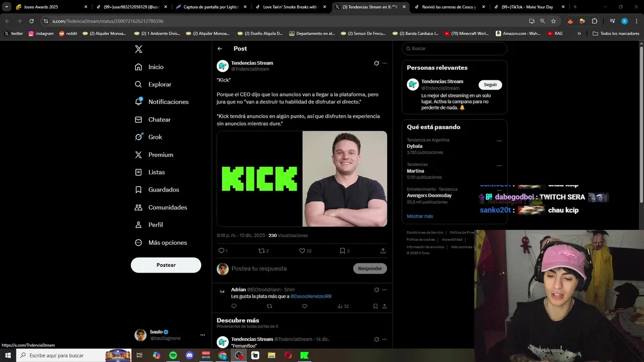
Task: Expand hidden bookmarks chevron
Action: click(x=579, y=34)
